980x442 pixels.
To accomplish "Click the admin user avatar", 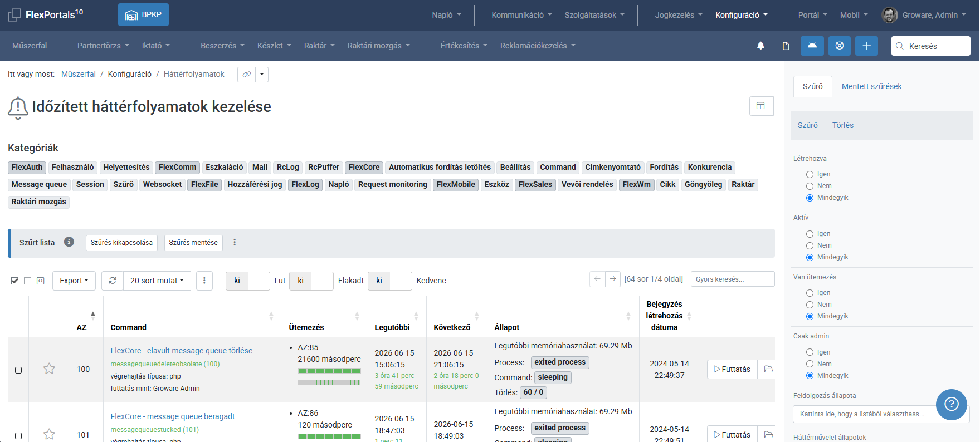I will pos(890,15).
